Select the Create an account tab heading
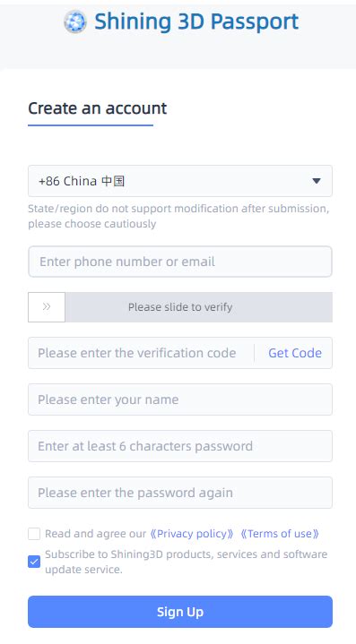Viewport: 356px width, 644px height. [x=98, y=108]
